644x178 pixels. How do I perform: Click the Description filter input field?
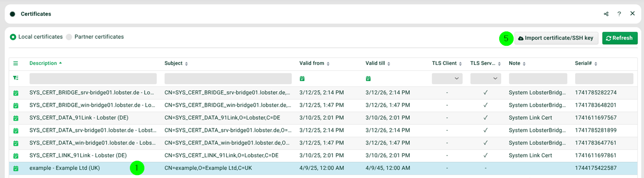(x=93, y=79)
